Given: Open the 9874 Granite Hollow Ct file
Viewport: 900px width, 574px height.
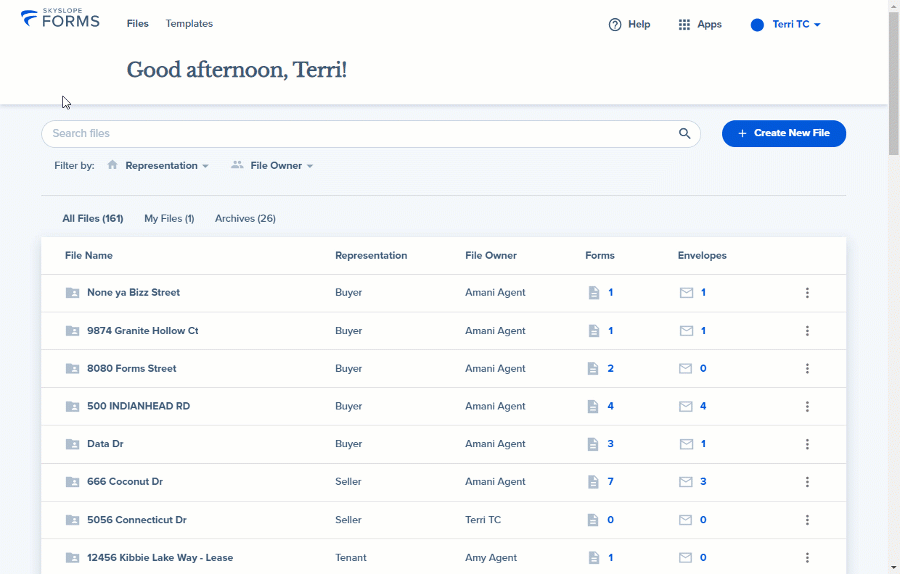Looking at the screenshot, I should (142, 331).
